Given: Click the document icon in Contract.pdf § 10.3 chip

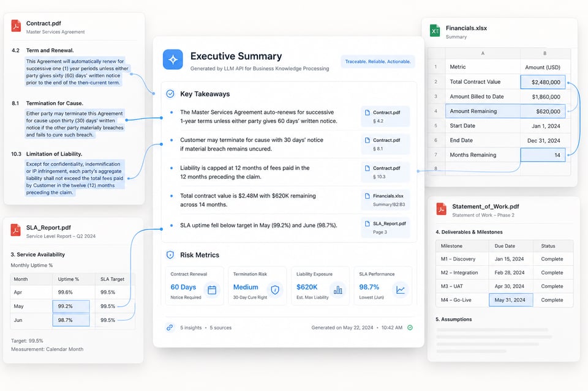Looking at the screenshot, I should pos(367,168).
